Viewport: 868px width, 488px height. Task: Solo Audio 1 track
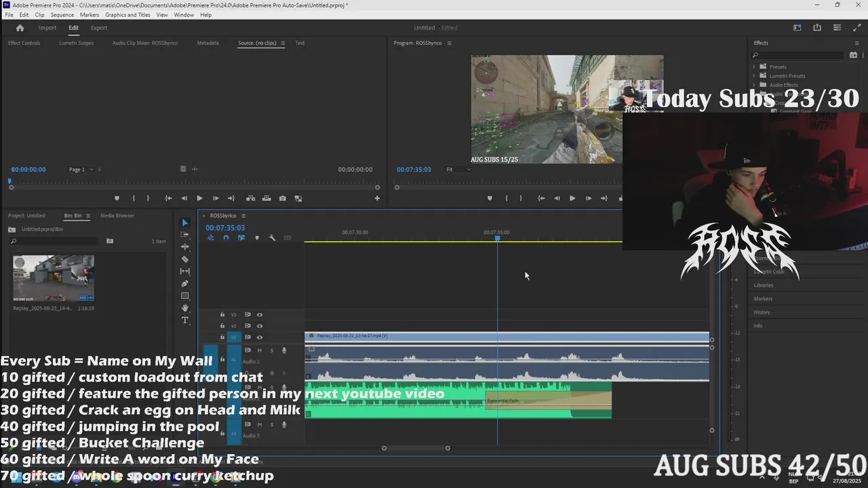coord(272,350)
